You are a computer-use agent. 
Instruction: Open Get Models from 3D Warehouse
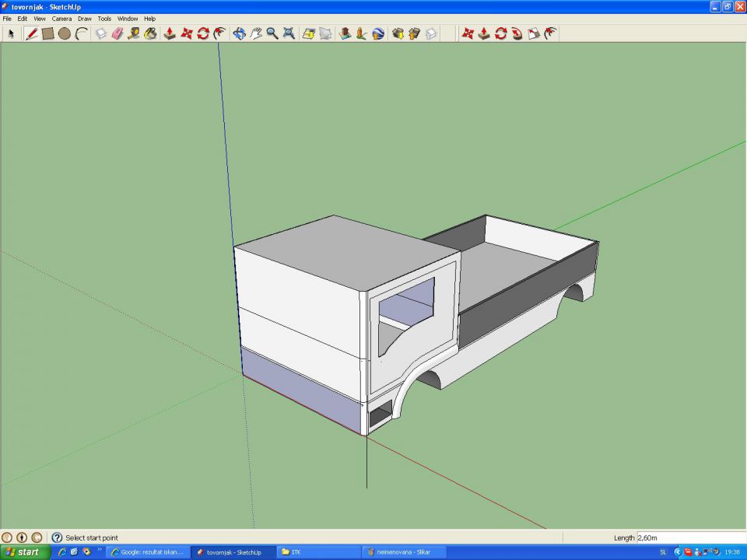click(x=396, y=33)
